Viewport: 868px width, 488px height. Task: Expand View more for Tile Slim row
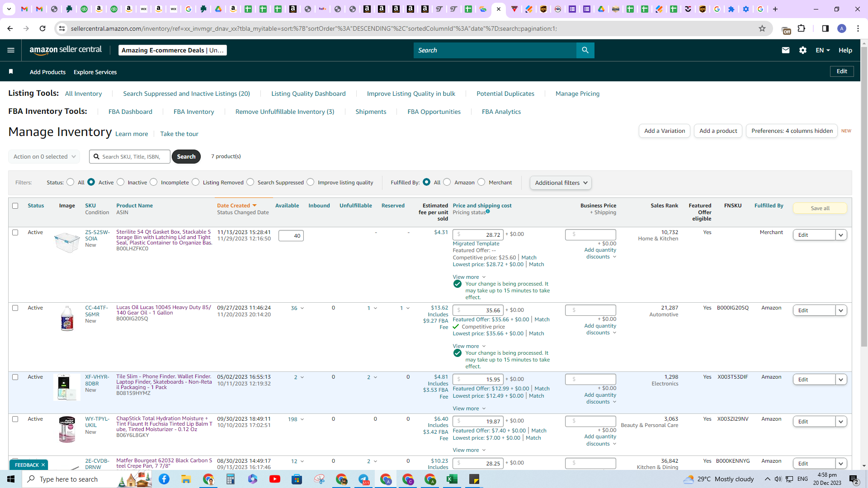469,408
